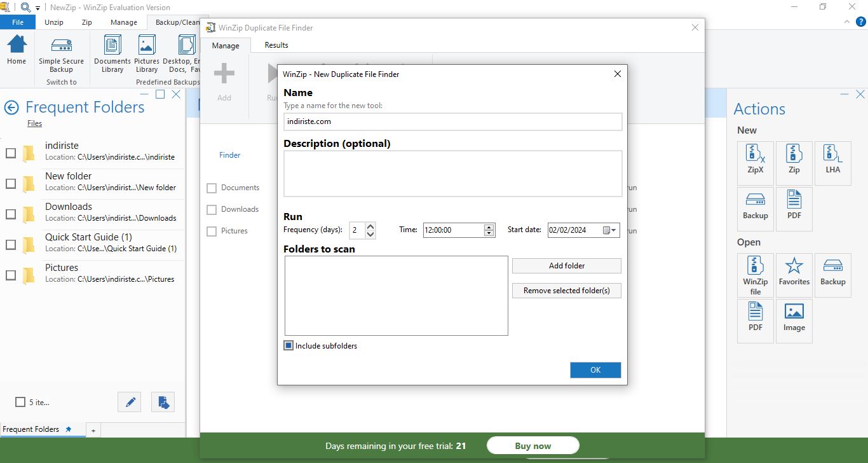Create a new Backup from Actions
Screen dimensions: 868x463
point(756,209)
